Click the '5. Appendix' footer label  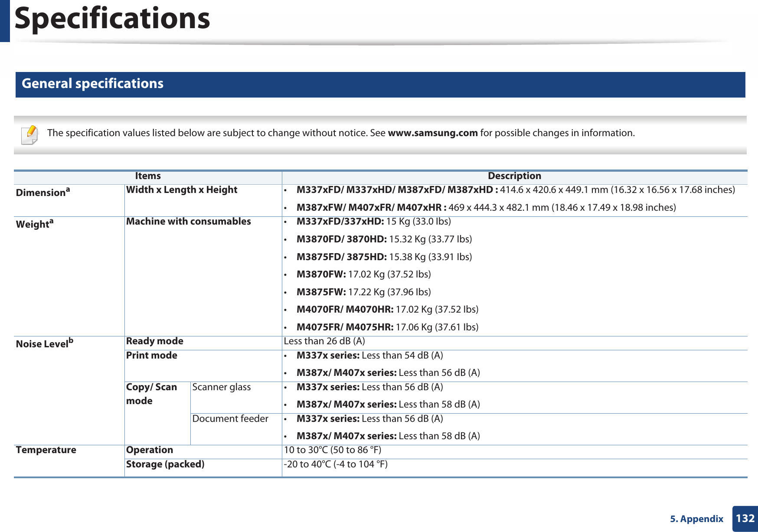tap(696, 519)
